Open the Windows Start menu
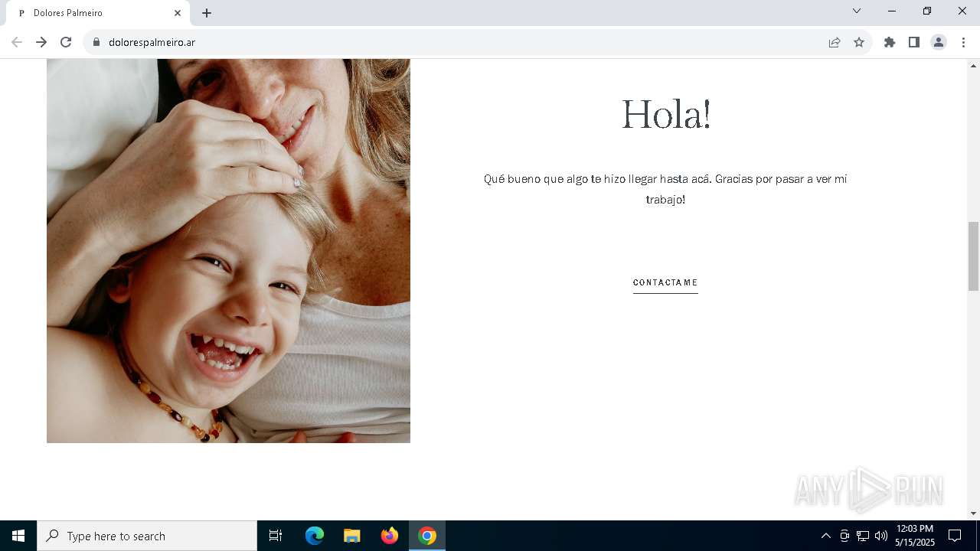Viewport: 980px width, 551px height. click(18, 536)
